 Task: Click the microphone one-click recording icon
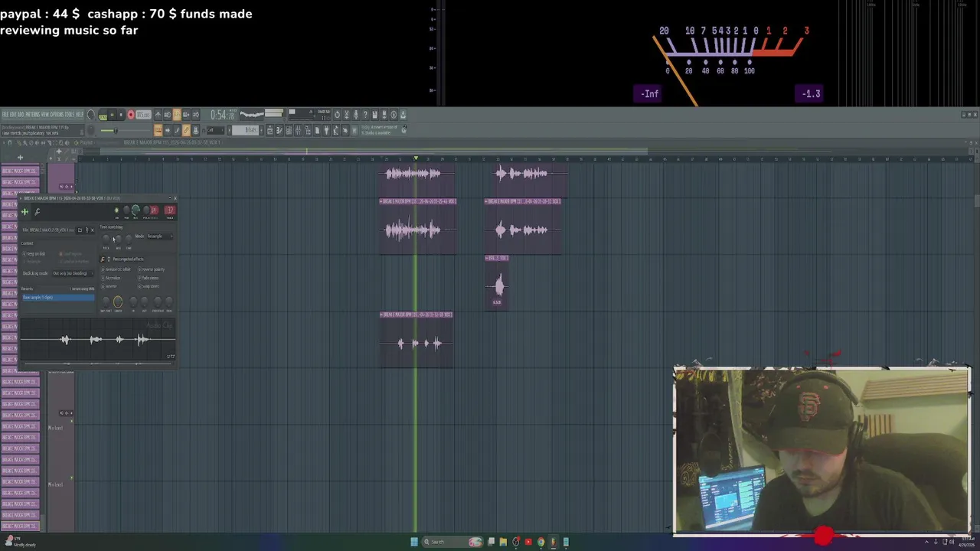tap(357, 114)
